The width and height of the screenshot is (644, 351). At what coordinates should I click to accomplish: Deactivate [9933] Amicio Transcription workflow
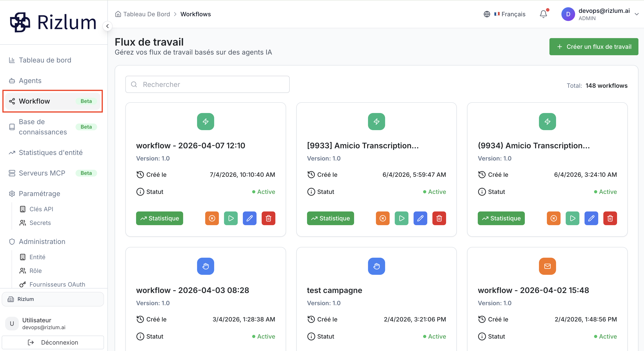pos(383,218)
